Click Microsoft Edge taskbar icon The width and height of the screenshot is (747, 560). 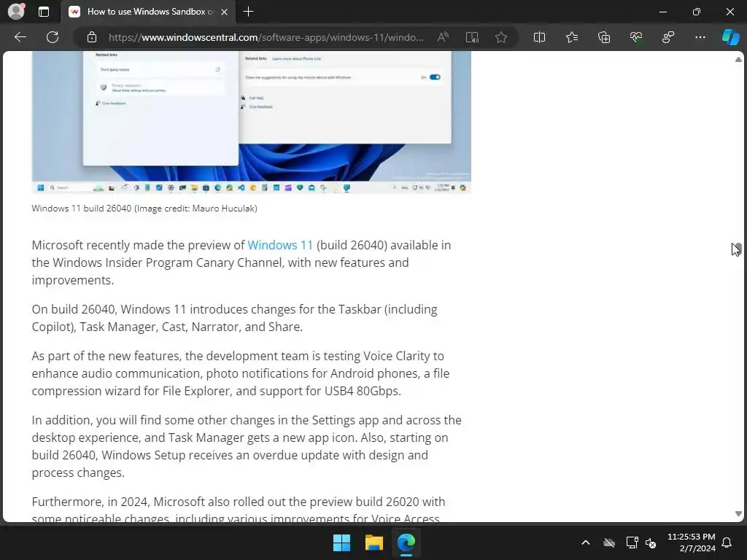pyautogui.click(x=406, y=542)
